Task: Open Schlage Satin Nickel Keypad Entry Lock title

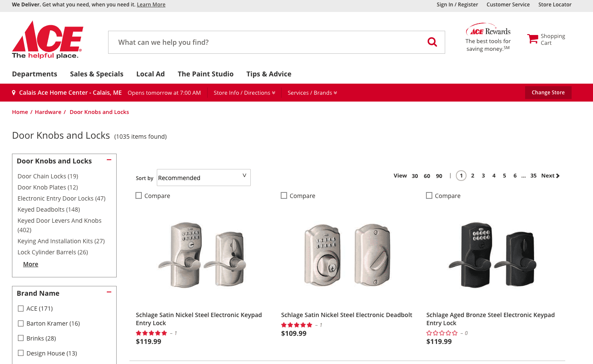Action: 199,319
